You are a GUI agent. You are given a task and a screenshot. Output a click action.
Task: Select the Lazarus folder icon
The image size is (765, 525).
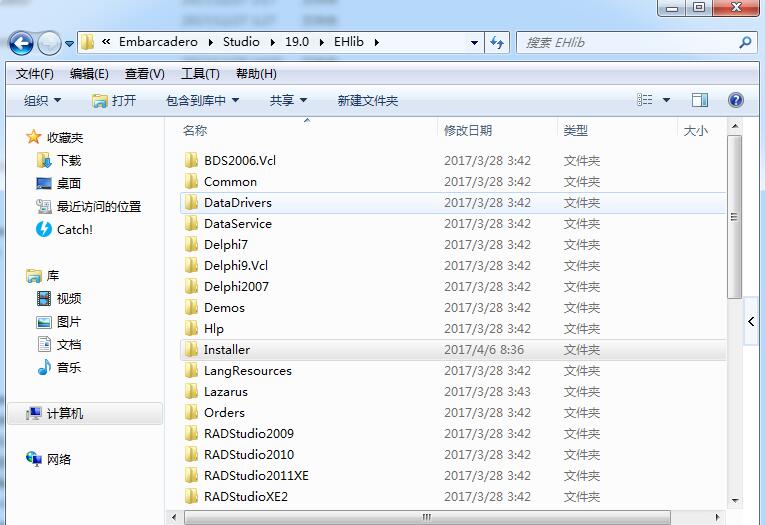tap(191, 391)
